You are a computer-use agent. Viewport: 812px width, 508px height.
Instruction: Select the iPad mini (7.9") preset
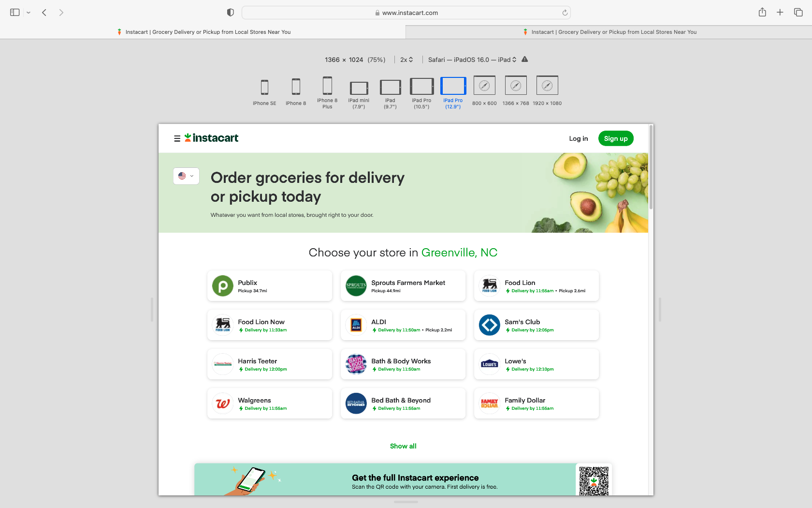(x=359, y=95)
